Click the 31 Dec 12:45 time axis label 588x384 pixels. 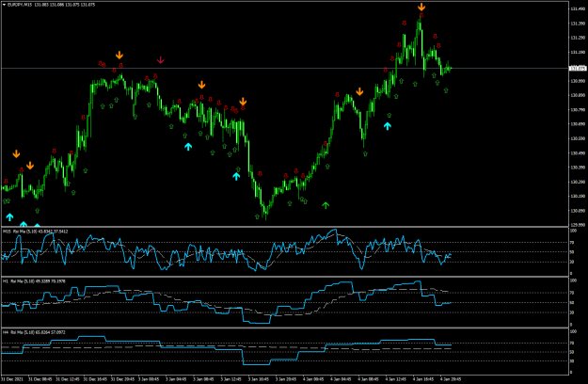68,379
